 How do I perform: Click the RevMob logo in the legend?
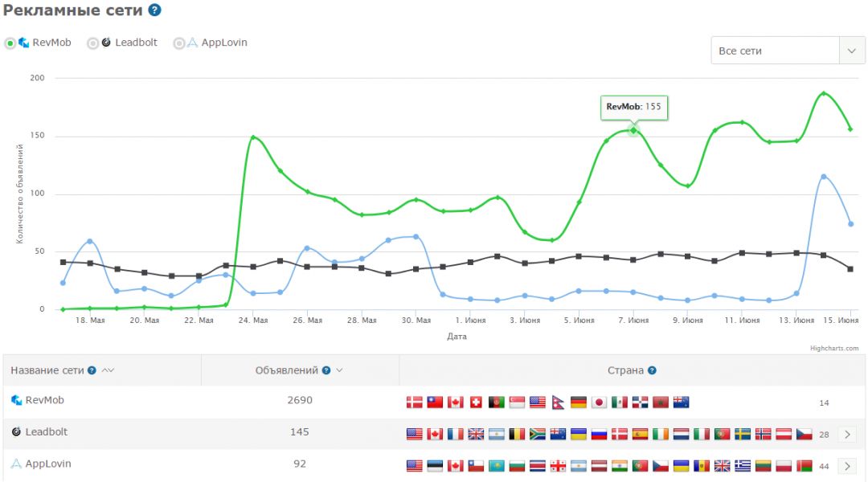point(24,43)
